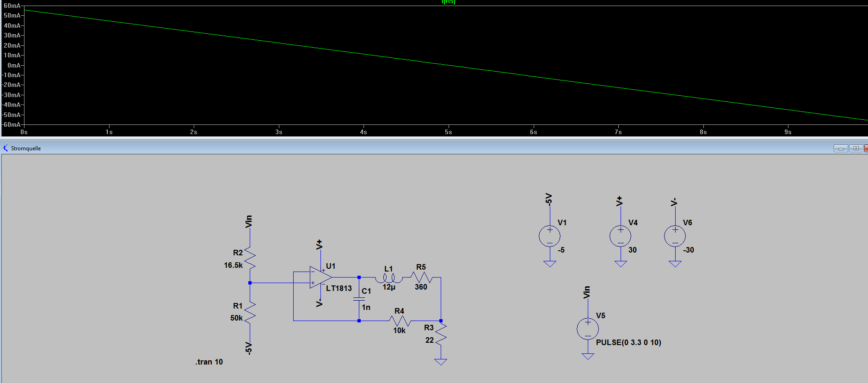Click the ground symbol under V5

[x=588, y=356]
